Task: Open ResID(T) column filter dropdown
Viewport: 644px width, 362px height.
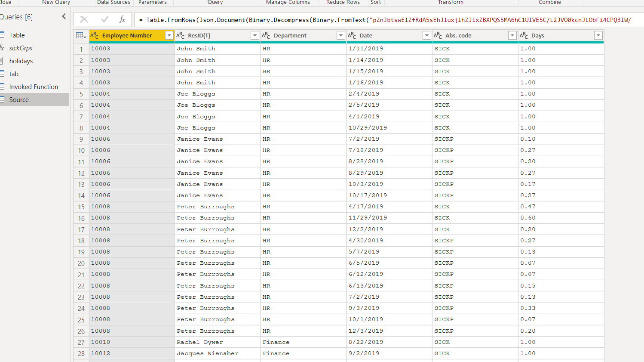Action: pyautogui.click(x=255, y=35)
